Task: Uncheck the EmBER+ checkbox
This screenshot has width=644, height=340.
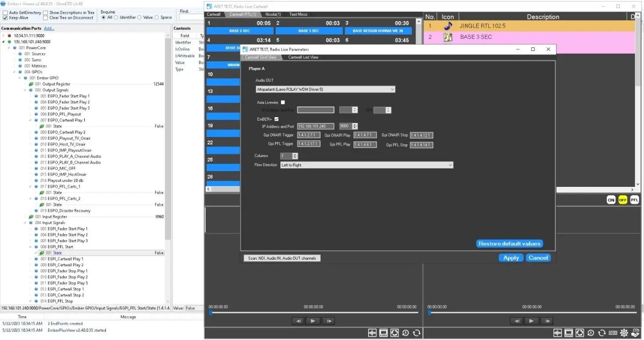Action: pos(276,119)
